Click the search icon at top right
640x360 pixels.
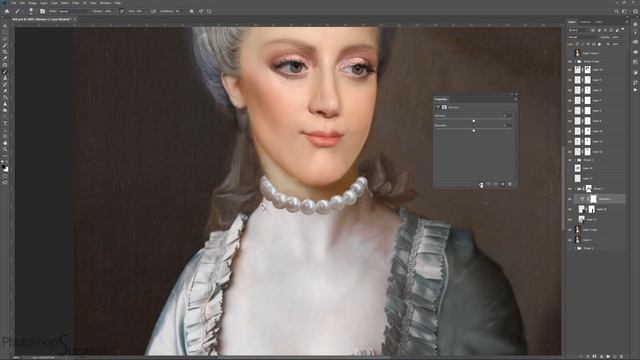[617, 11]
